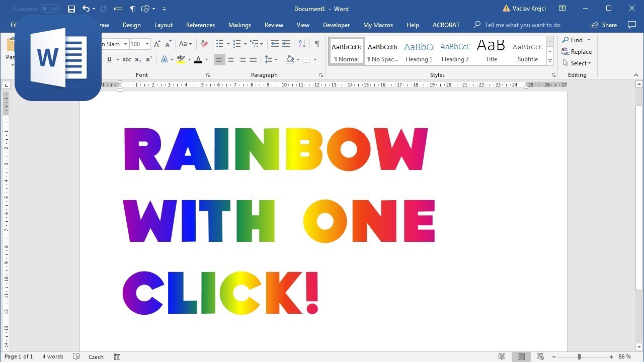Screen dimensions: 644x362
Task: Save the document from the Quick Access Toolbar
Action: click(x=71, y=9)
